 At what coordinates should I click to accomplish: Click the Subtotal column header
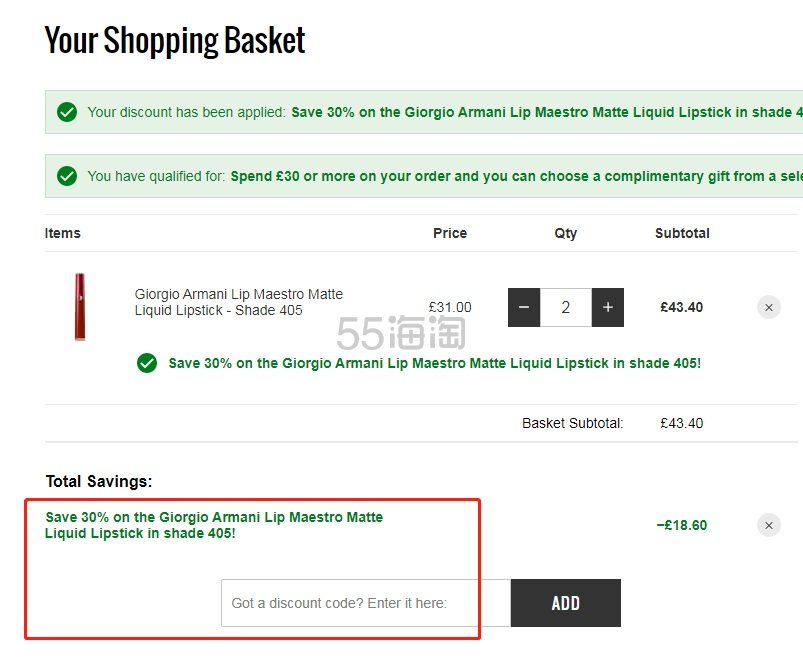coord(682,233)
